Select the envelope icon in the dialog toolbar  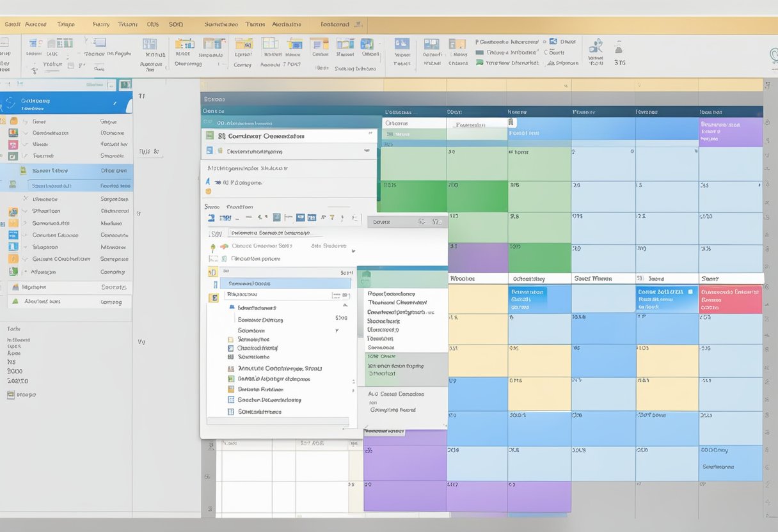pyautogui.click(x=301, y=217)
